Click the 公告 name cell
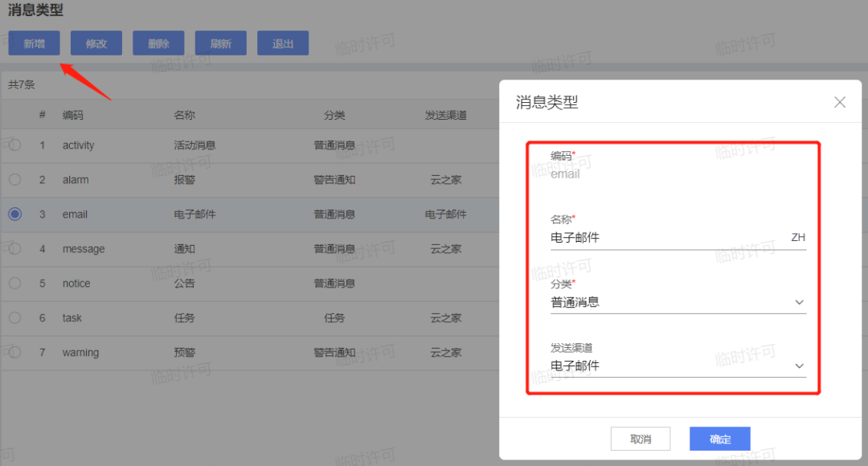 tap(184, 284)
